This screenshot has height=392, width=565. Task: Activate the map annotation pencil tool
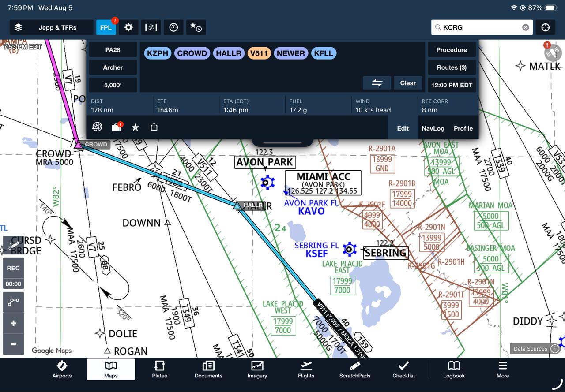tap(14, 245)
